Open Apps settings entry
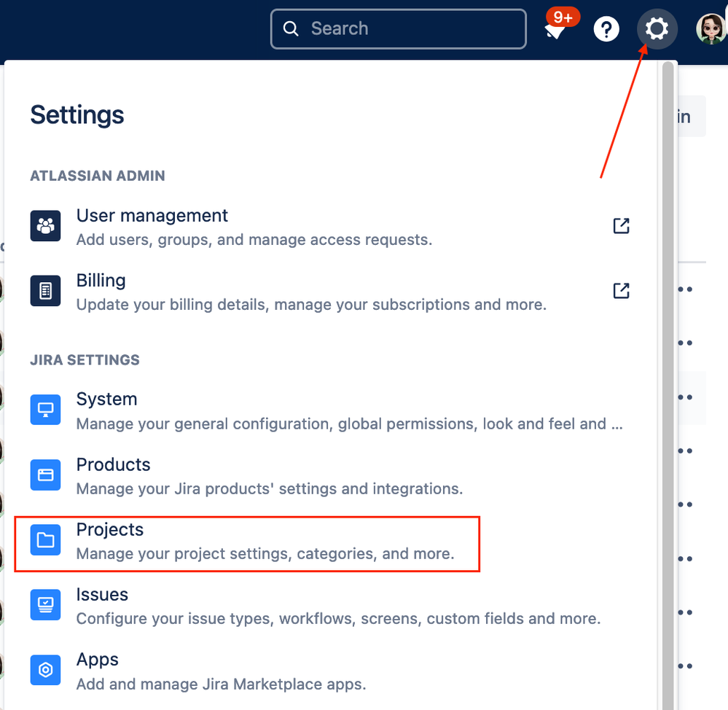The height and width of the screenshot is (710, 728). click(330, 671)
